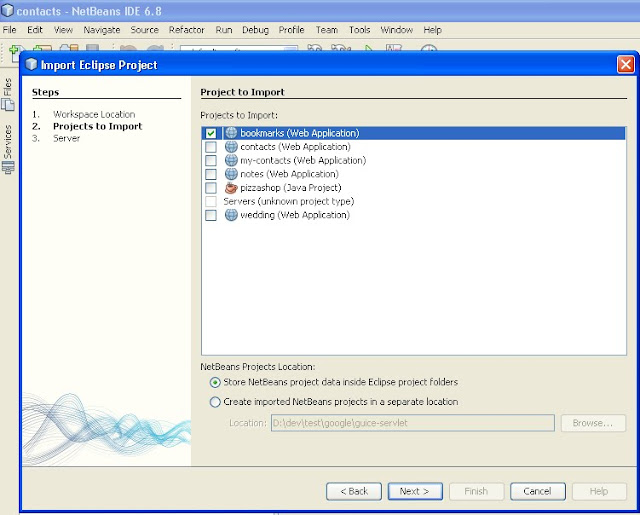Viewport: 640px width, 515px height.
Task: Click the 'Projects to Import' step text
Action: coord(98,127)
